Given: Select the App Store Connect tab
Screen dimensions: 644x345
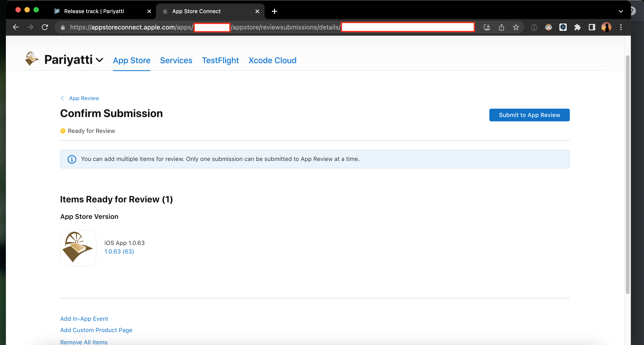Looking at the screenshot, I should point(210,11).
